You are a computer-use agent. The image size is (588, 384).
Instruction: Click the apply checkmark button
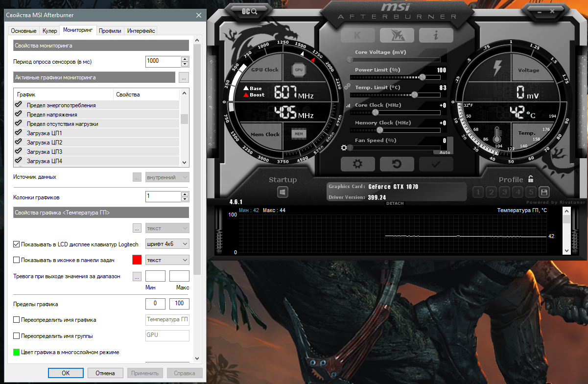(x=436, y=164)
